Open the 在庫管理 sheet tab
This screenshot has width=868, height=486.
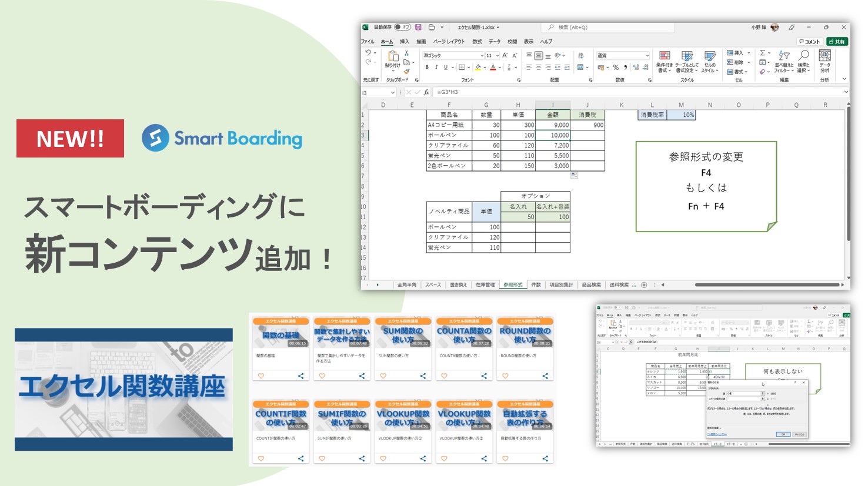point(485,285)
